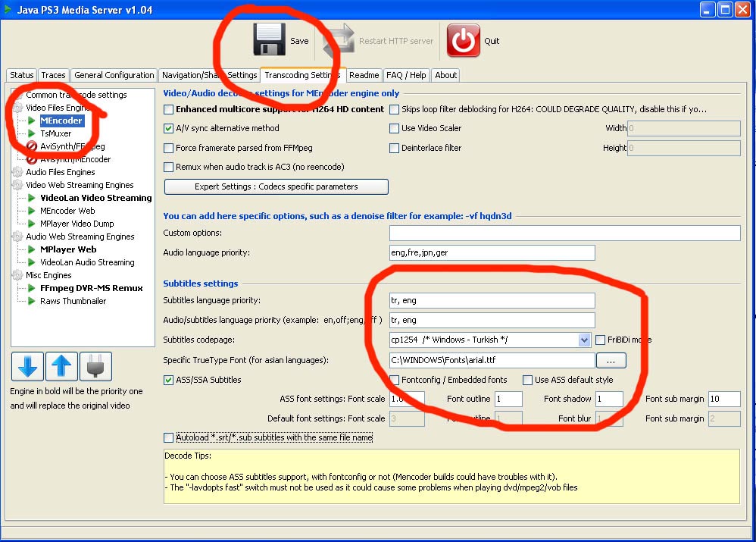Image resolution: width=756 pixels, height=542 pixels.
Task: Click green play icon beside TsMuxer
Action: [x=32, y=133]
